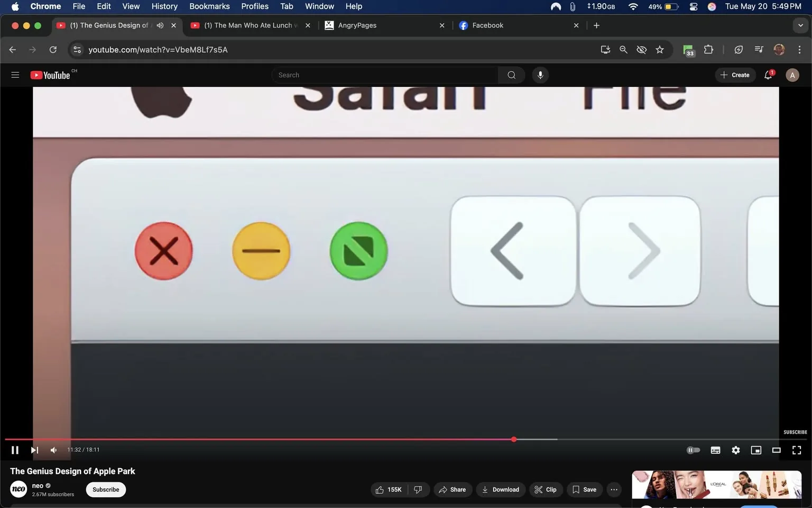Viewport: 812px width, 508px height.
Task: Open more actions with the three-dot menu
Action: pos(613,489)
